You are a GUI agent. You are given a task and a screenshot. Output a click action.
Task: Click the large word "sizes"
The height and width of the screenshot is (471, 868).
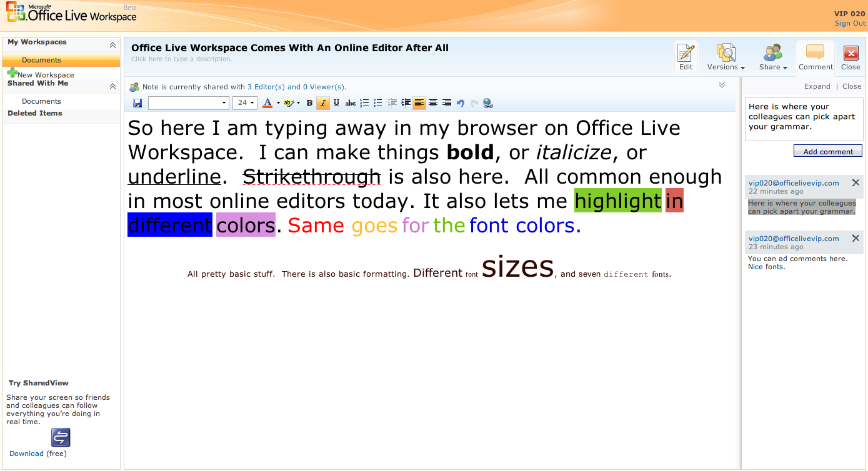coord(518,266)
